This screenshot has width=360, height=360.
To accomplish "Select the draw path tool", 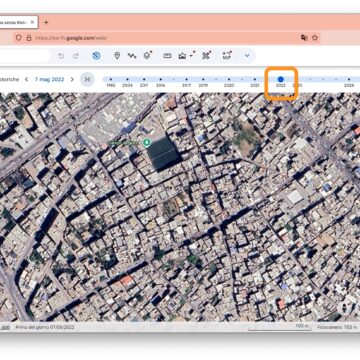I will click(x=132, y=56).
